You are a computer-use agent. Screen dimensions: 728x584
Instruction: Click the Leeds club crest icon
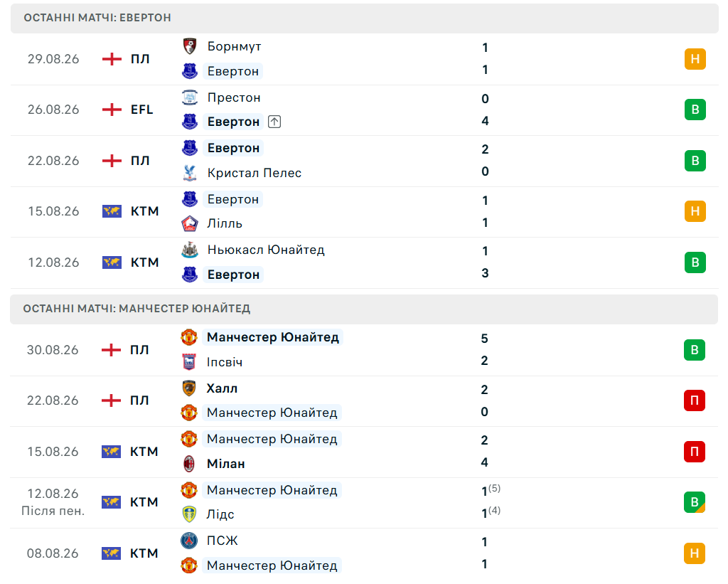(x=189, y=514)
